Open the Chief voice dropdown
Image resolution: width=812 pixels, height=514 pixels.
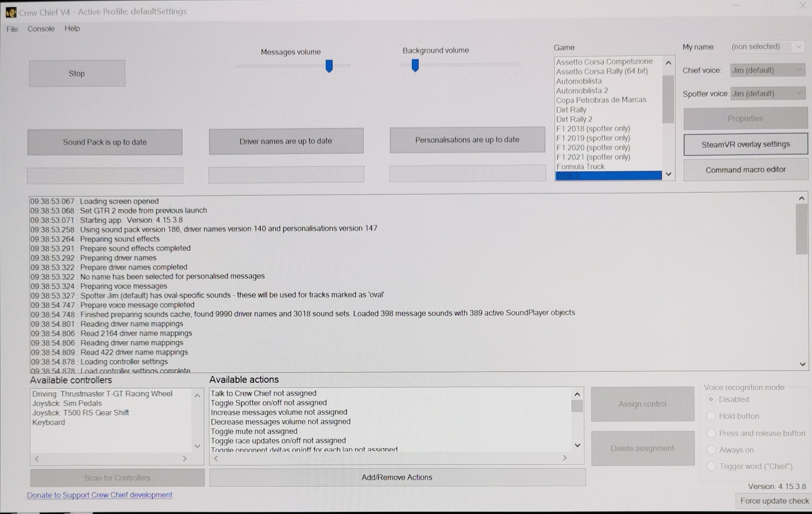[x=768, y=70]
